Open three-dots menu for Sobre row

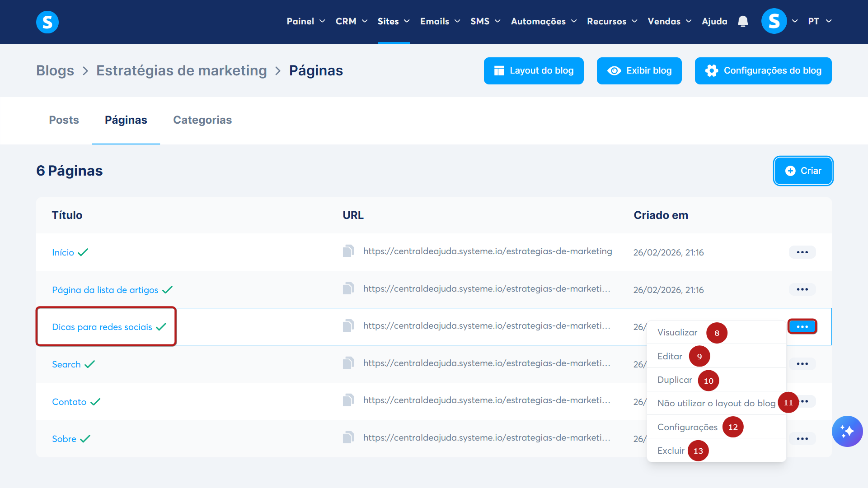[x=802, y=438]
